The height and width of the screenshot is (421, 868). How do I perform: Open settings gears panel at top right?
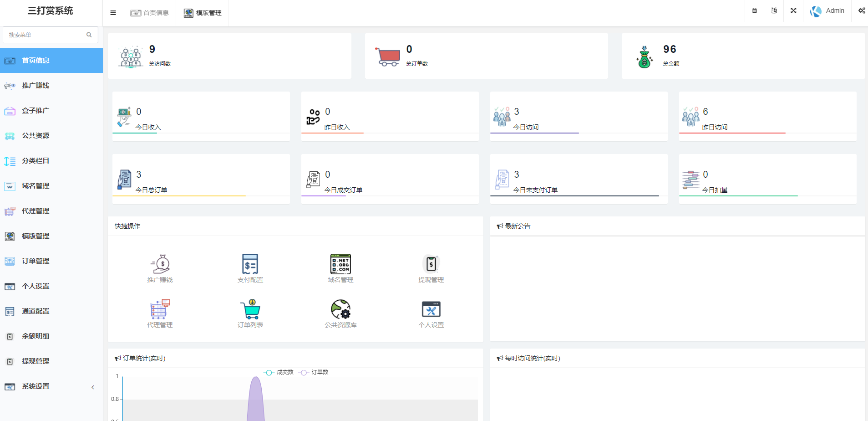861,10
